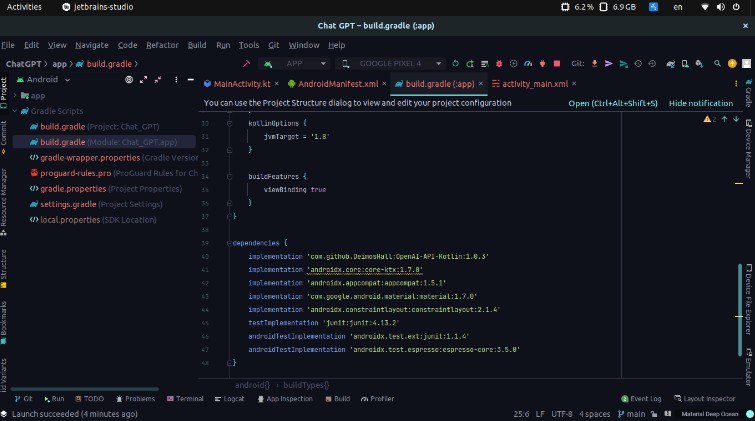755x421 pixels.
Task: Open proguard-rules.pro file
Action: point(114,173)
